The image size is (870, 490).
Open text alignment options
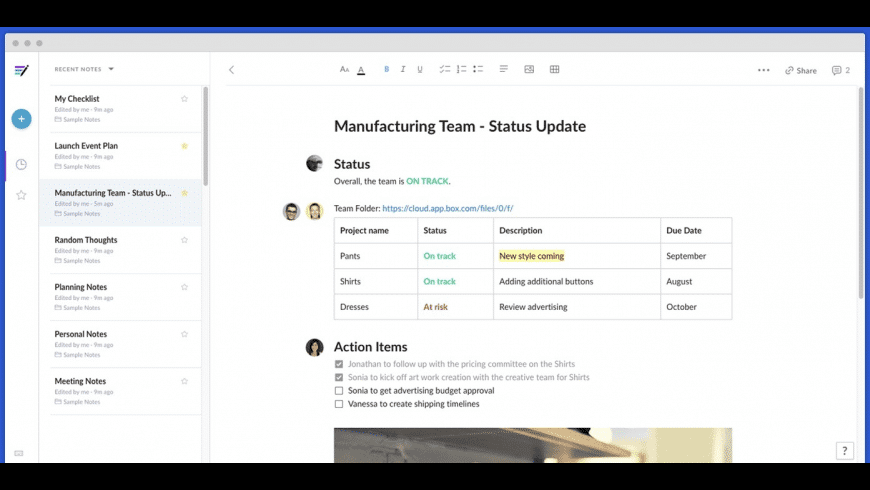(x=504, y=69)
